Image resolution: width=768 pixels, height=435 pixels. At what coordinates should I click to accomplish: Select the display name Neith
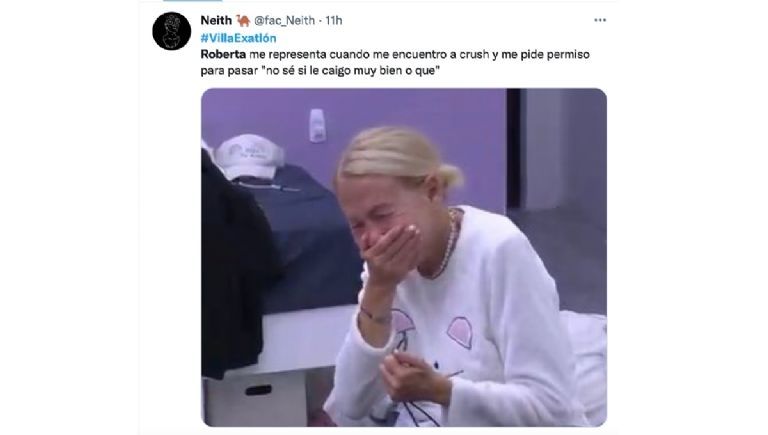(216, 20)
